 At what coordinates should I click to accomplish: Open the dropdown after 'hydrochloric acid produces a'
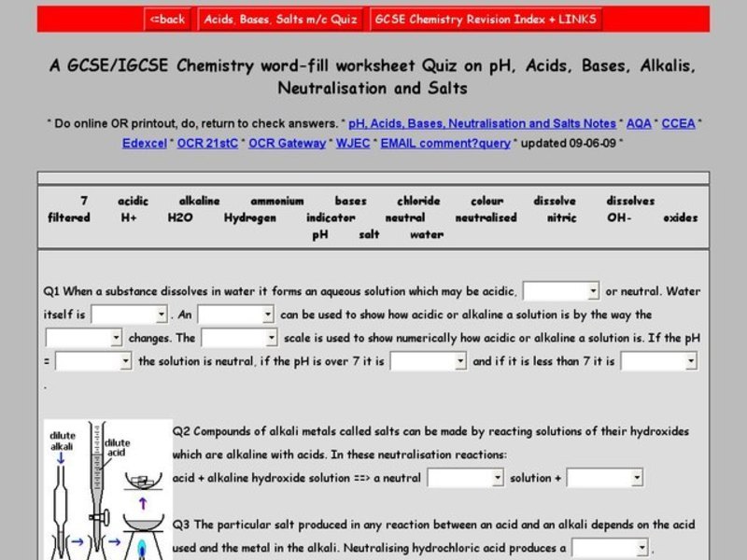coord(612,546)
